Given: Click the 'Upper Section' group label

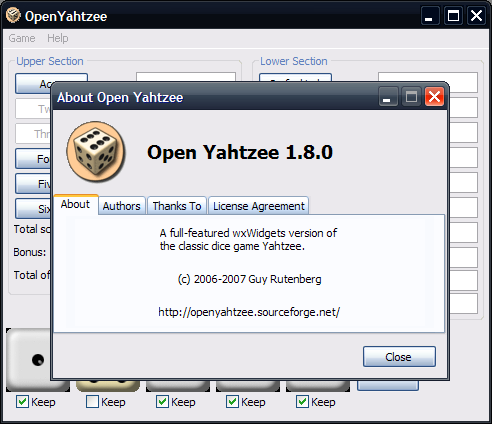Looking at the screenshot, I should coord(50,61).
